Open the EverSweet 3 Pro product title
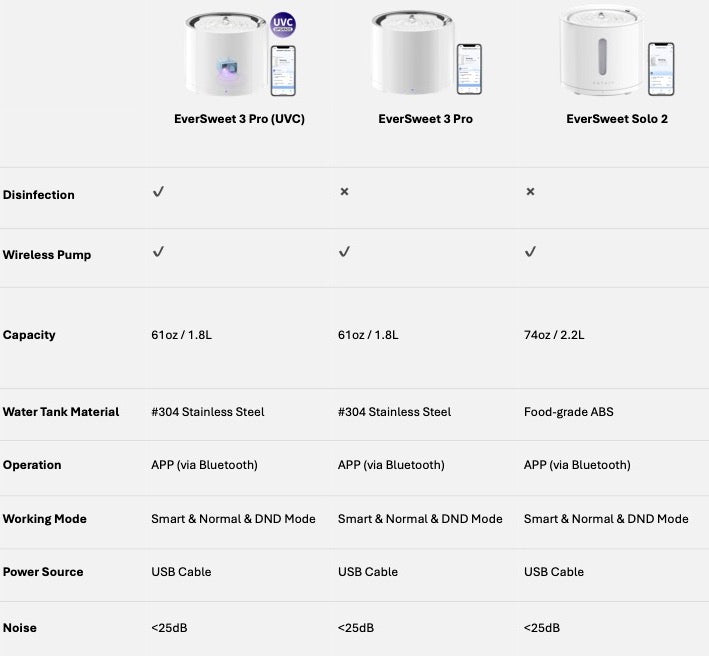Screen dimensions: 709x656 click(x=425, y=119)
